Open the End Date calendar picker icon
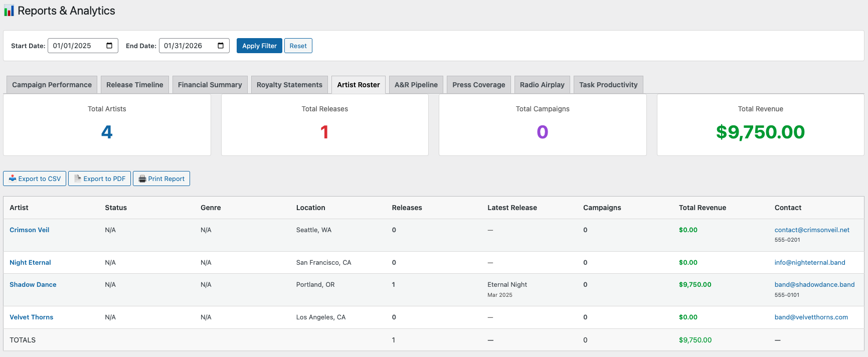 click(x=221, y=46)
